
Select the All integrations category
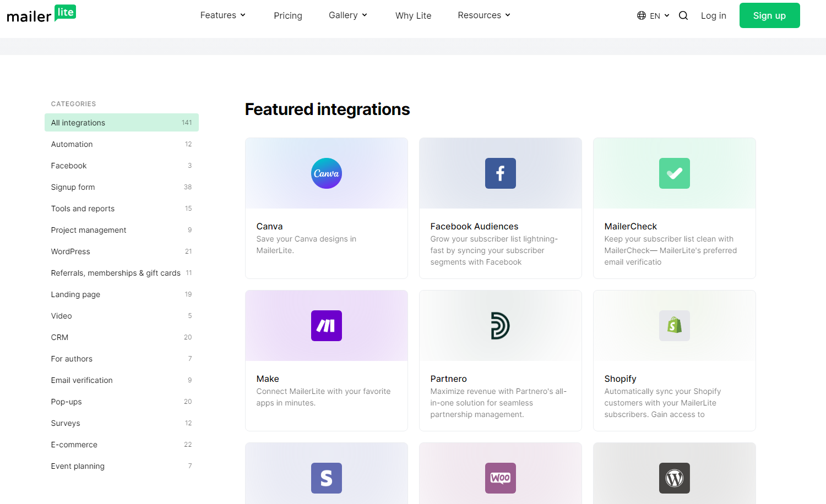(x=122, y=123)
